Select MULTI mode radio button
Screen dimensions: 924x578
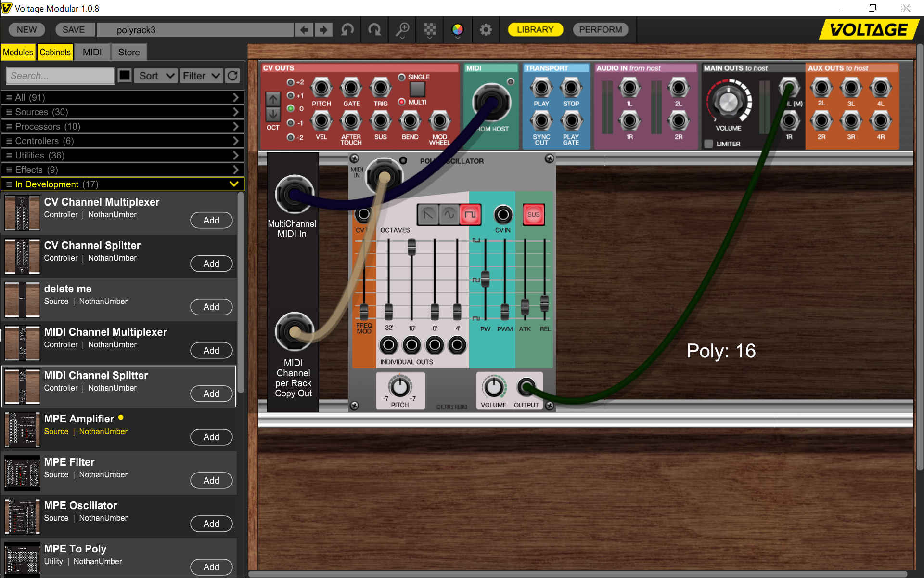pyautogui.click(x=401, y=102)
